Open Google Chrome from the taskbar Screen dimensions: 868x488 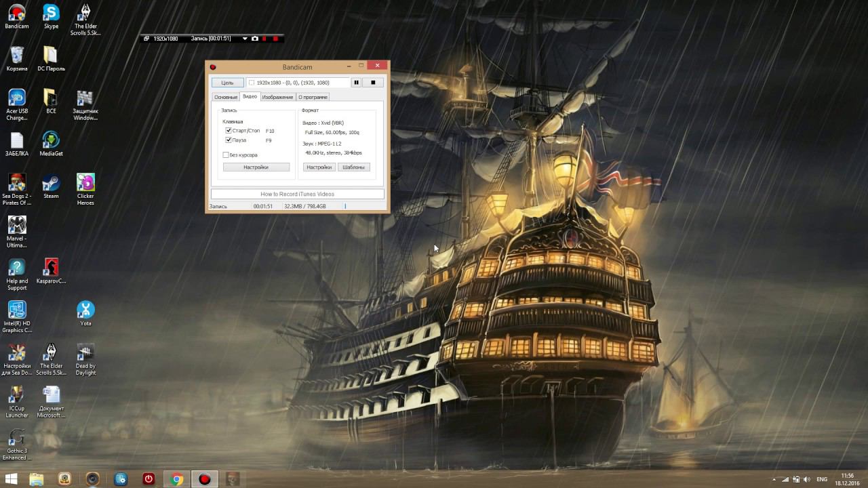click(176, 479)
